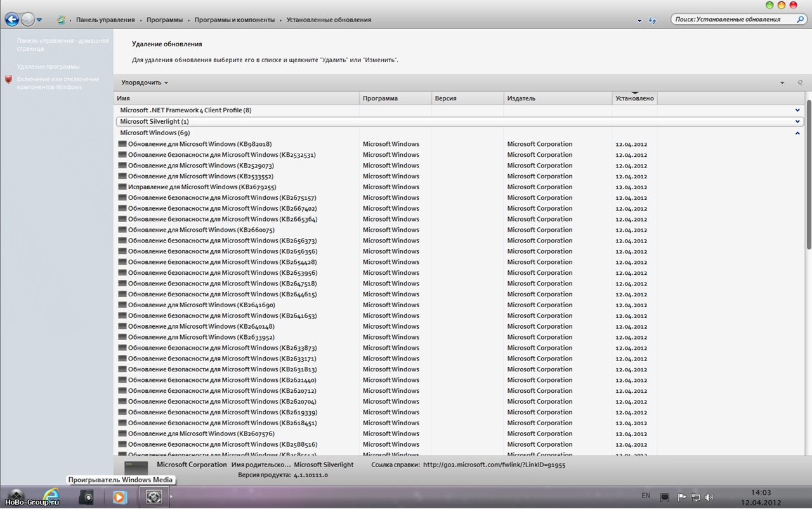812x509 pixels.
Task: Sort by the Установлено column header
Action: pos(634,98)
